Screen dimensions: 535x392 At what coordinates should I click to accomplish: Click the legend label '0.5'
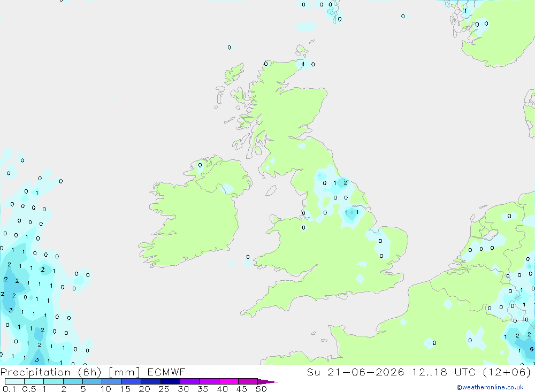29,389
